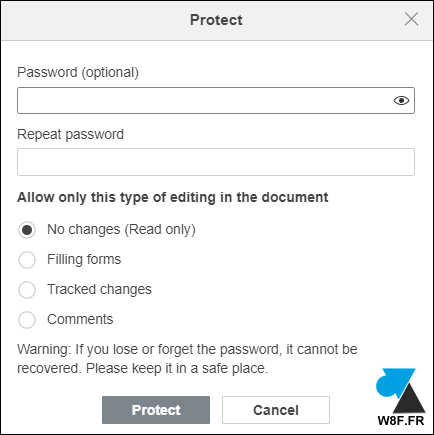
Task: Click the Protect dialog title bar
Action: [216, 20]
